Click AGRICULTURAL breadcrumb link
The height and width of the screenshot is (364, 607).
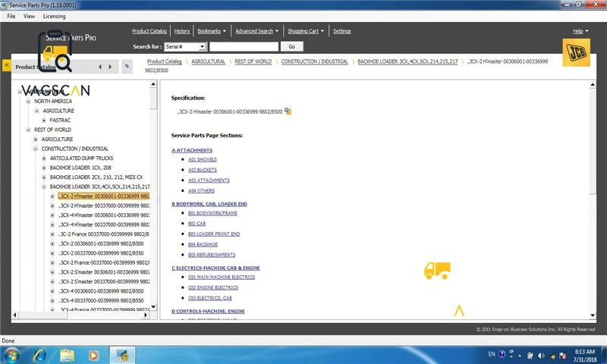(x=208, y=61)
